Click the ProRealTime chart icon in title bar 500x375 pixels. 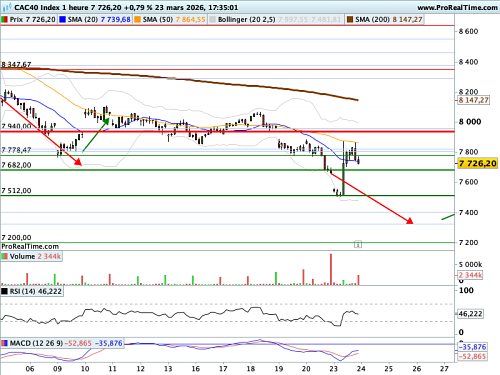click(7, 7)
